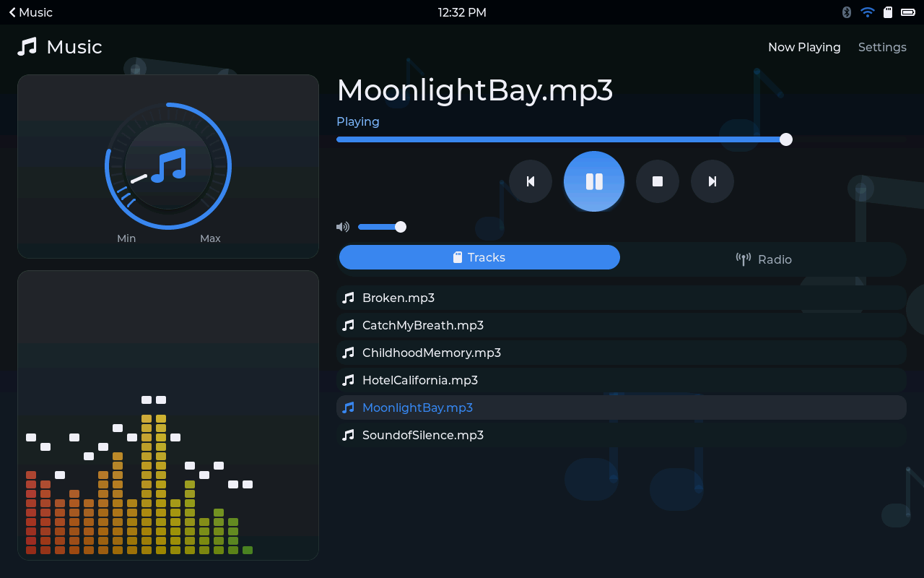The image size is (924, 578).
Task: Click the circular volume knob dial
Action: click(168, 166)
